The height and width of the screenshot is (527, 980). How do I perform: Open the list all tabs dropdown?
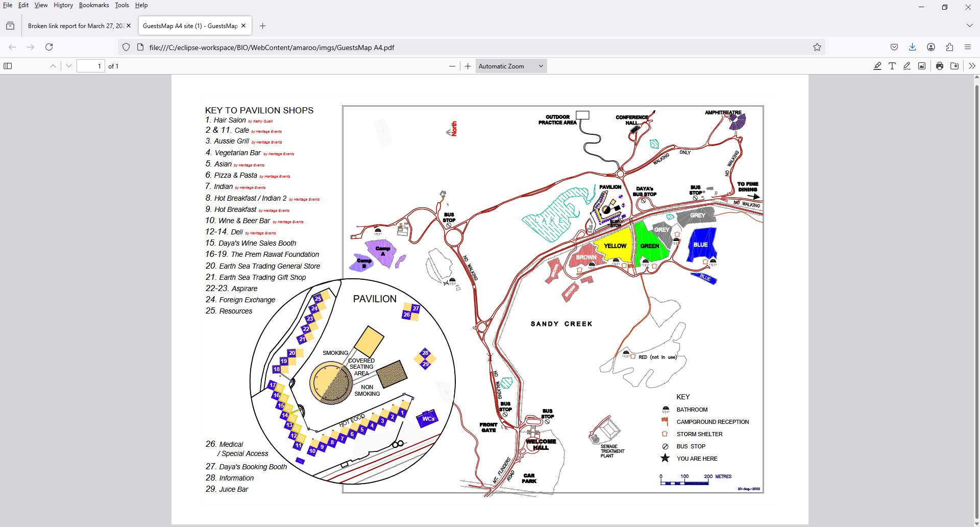click(x=969, y=26)
